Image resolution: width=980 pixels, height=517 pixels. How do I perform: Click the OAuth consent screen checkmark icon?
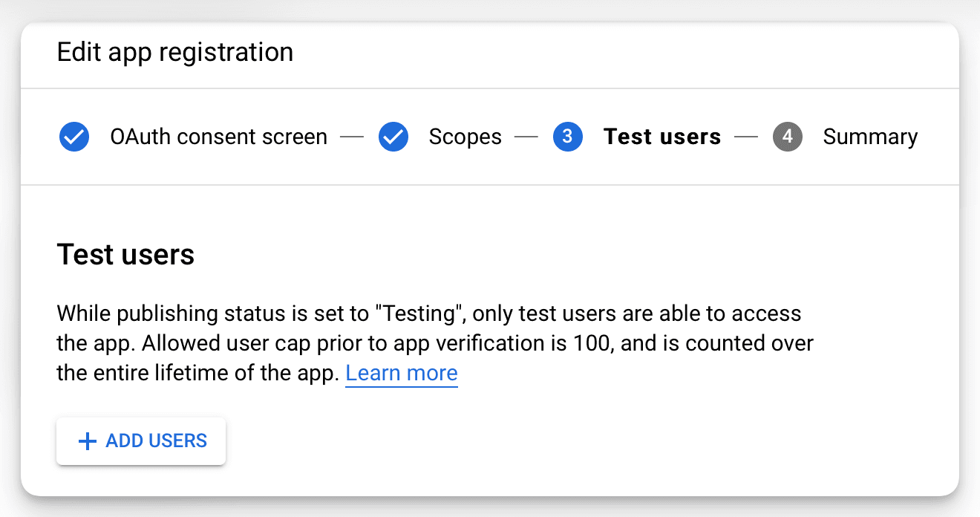[74, 137]
